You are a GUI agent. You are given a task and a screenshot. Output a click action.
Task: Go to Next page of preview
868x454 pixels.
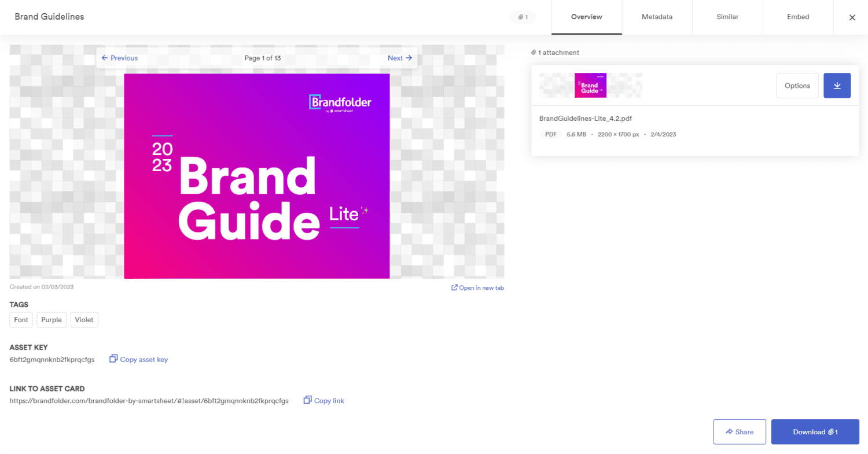399,58
